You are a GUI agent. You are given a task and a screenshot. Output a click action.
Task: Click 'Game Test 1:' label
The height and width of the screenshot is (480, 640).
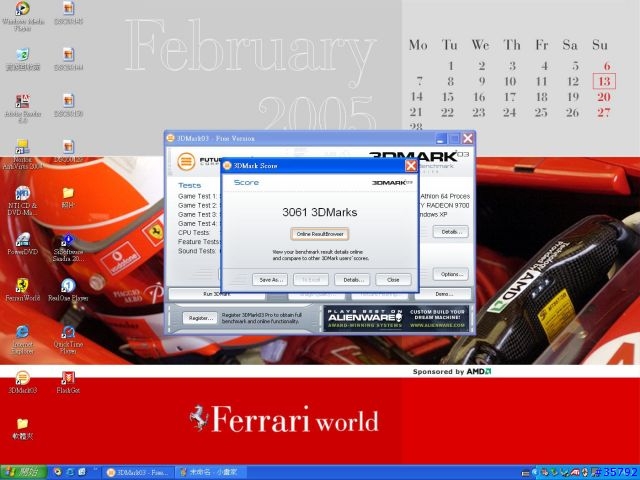[x=197, y=196]
